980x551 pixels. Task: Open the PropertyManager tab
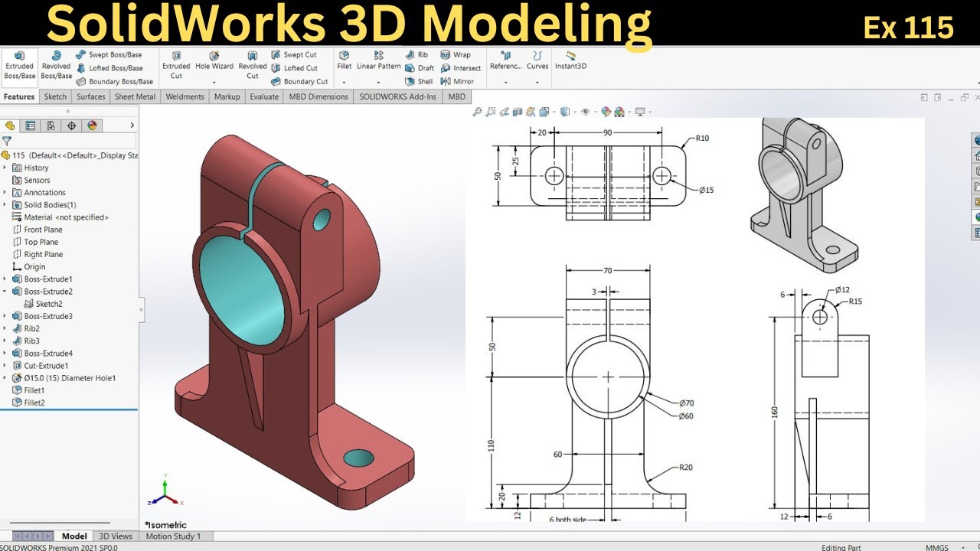click(x=31, y=126)
